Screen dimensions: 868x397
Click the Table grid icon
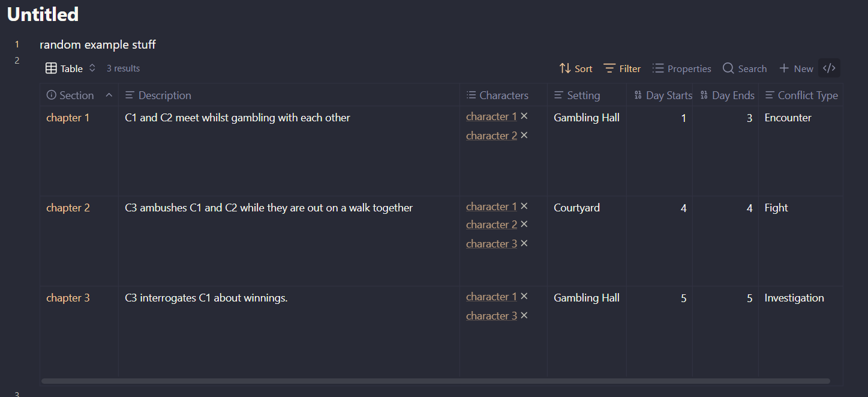(52, 68)
